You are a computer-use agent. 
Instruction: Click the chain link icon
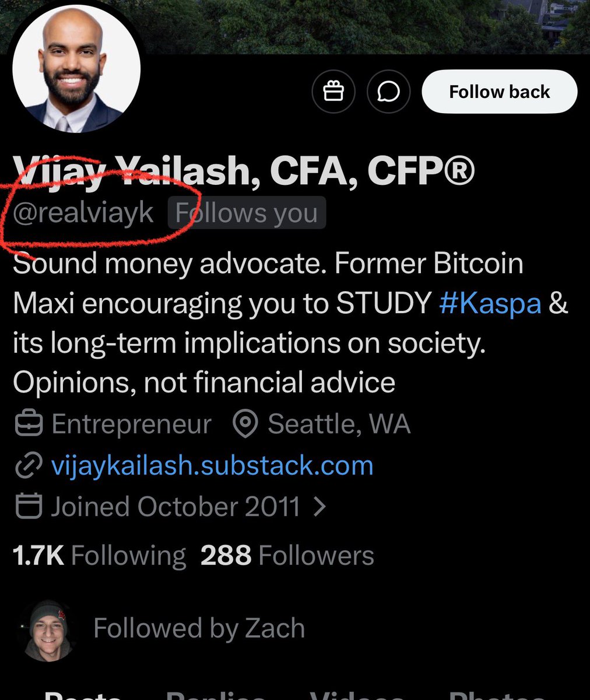(x=28, y=466)
